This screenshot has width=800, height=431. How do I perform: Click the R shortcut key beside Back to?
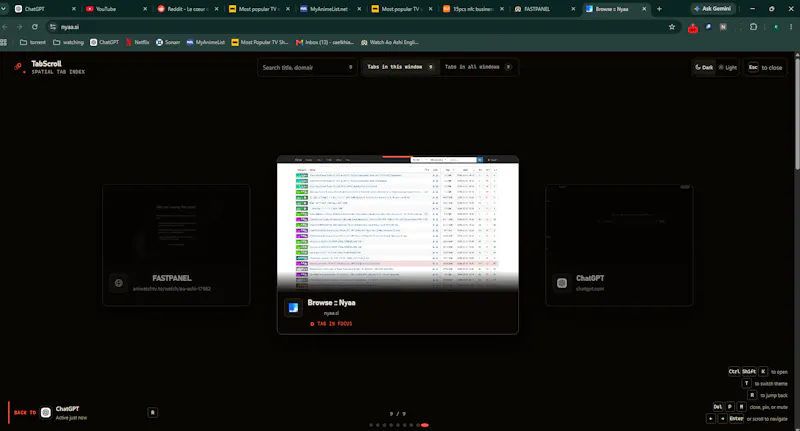(153, 412)
